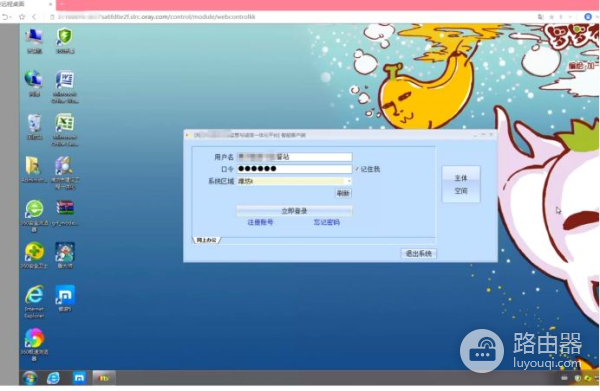Click the browser reload button
600x391 pixels.
pyautogui.click(x=5, y=17)
